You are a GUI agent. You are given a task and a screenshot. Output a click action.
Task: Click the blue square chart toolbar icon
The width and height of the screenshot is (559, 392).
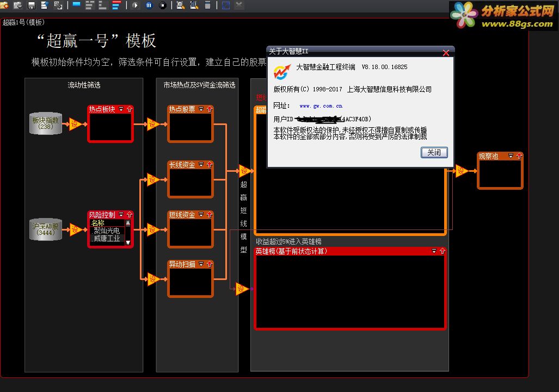(x=226, y=5)
